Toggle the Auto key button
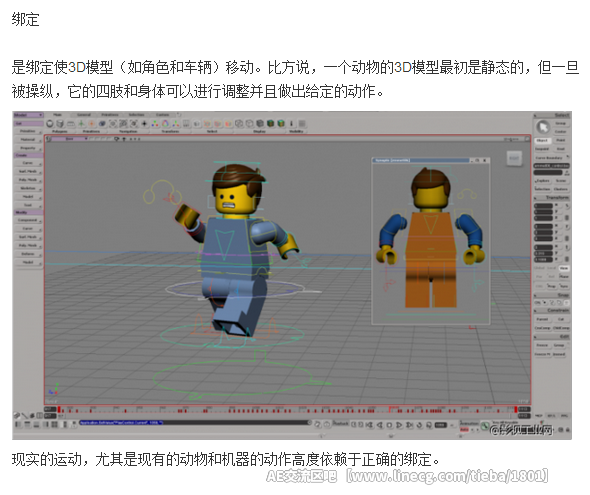590x495 pixels. pyautogui.click(x=464, y=429)
